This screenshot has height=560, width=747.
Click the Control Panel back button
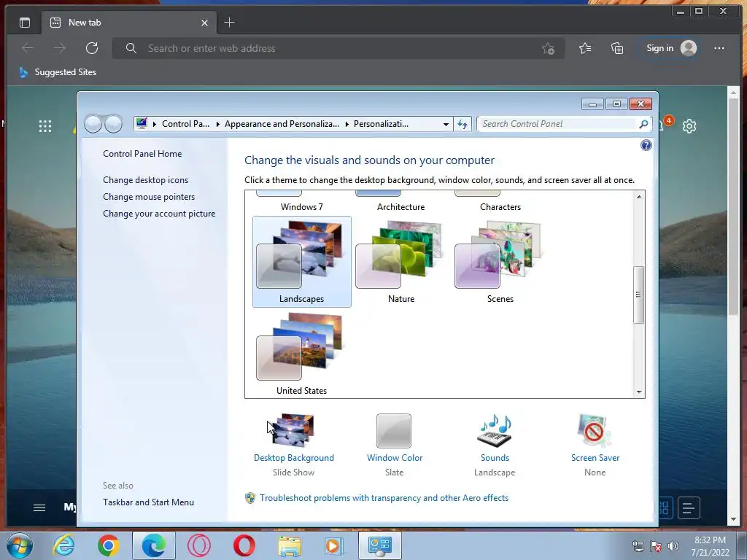click(93, 124)
